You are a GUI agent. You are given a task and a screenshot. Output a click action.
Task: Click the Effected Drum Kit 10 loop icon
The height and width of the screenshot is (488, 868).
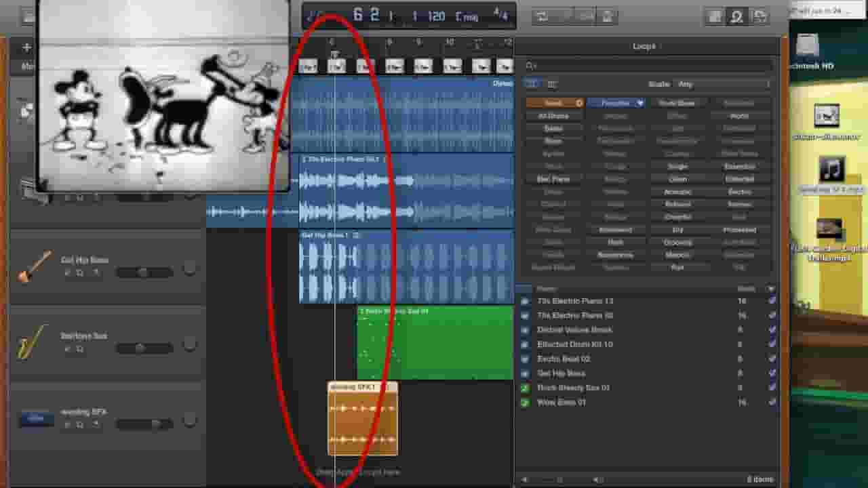(524, 344)
